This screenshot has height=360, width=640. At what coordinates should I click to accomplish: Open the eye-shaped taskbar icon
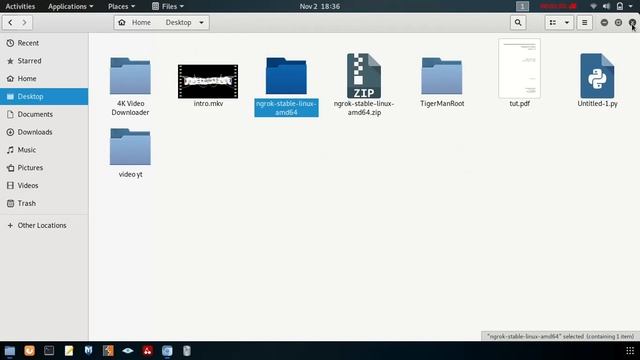[x=128, y=351]
